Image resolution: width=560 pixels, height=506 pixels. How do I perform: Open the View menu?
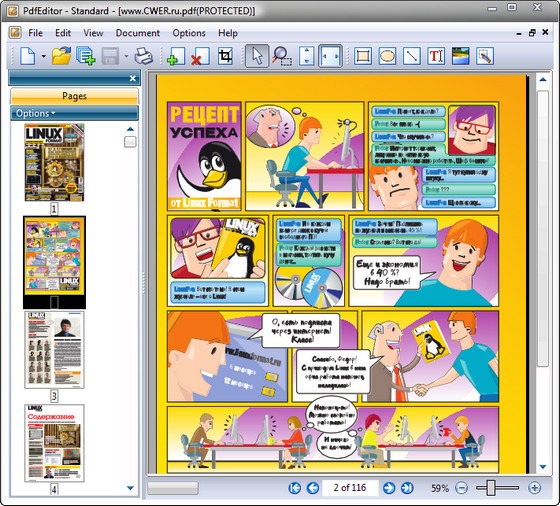(x=93, y=33)
